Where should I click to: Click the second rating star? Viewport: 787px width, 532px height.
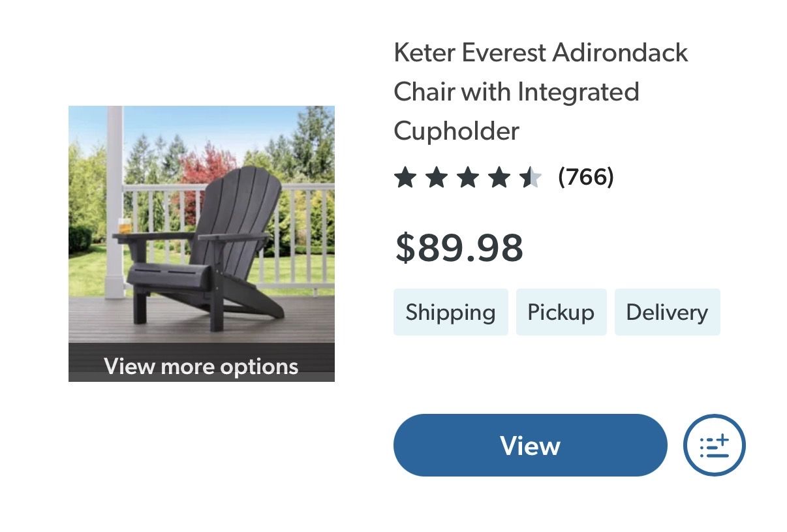click(437, 177)
